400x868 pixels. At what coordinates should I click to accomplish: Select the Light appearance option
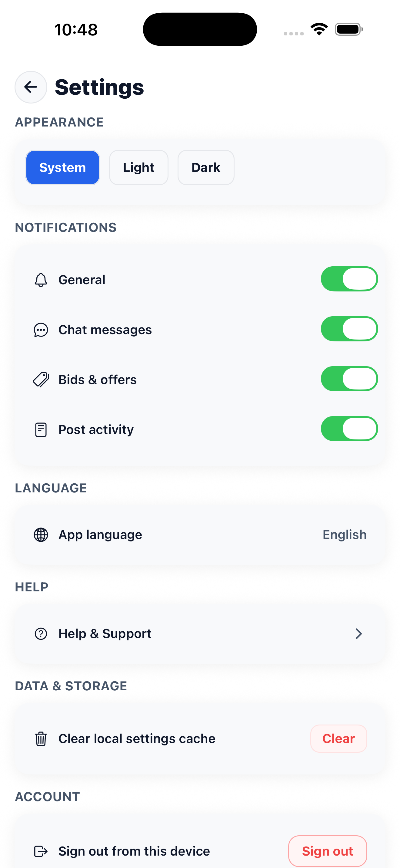click(x=138, y=167)
